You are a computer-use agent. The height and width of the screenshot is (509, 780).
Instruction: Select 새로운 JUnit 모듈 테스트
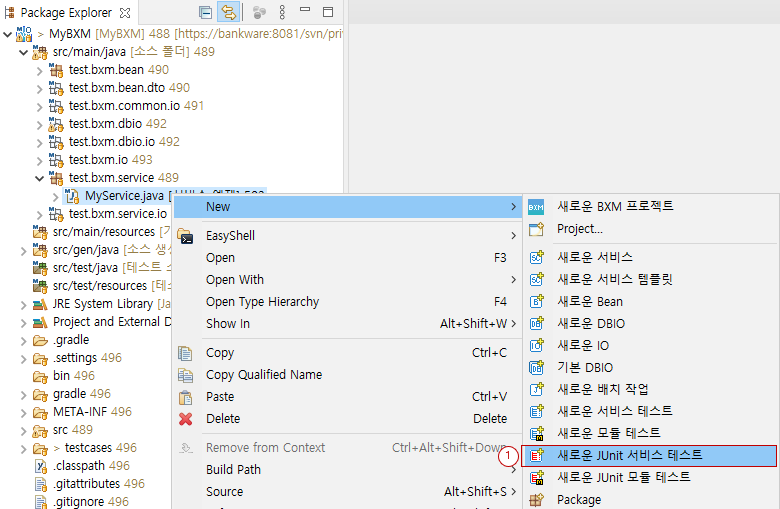click(x=650, y=477)
